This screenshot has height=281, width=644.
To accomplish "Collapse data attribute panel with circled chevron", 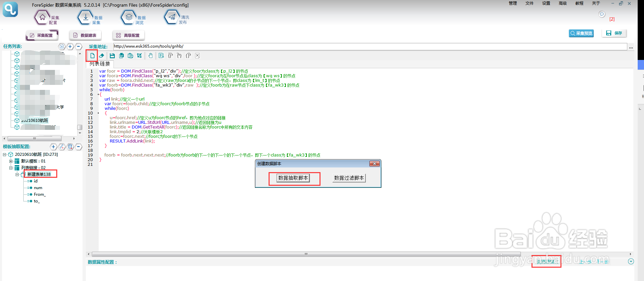I will coord(631,261).
